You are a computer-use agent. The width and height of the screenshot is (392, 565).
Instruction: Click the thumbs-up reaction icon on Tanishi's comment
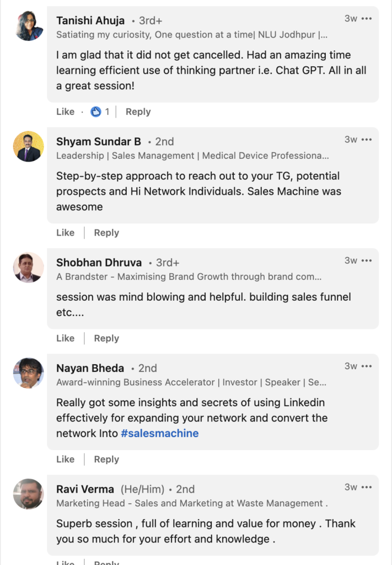coord(96,111)
